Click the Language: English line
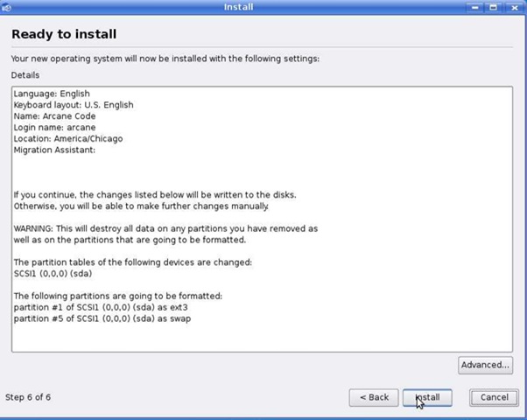This screenshot has height=420, width=527. tap(52, 94)
